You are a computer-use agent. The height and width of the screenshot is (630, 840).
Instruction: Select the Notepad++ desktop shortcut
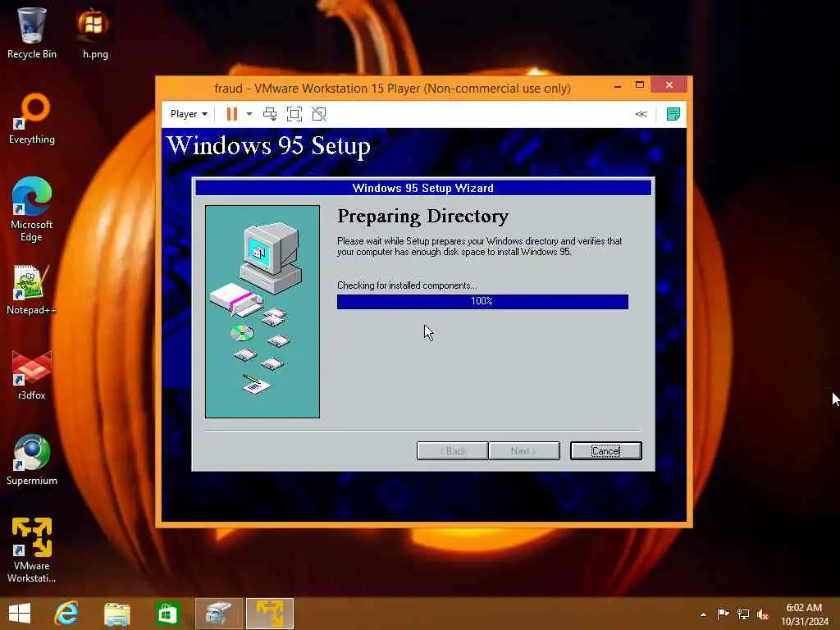32,290
